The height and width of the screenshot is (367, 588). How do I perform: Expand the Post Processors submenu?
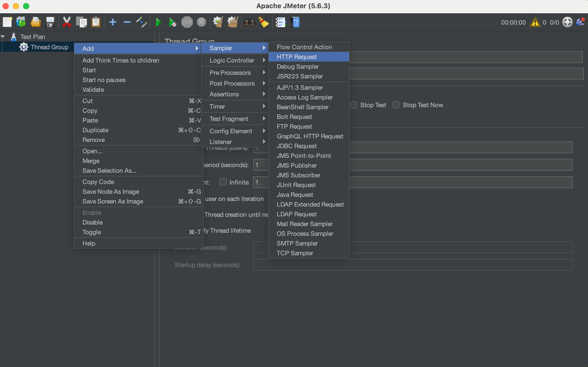coord(235,83)
